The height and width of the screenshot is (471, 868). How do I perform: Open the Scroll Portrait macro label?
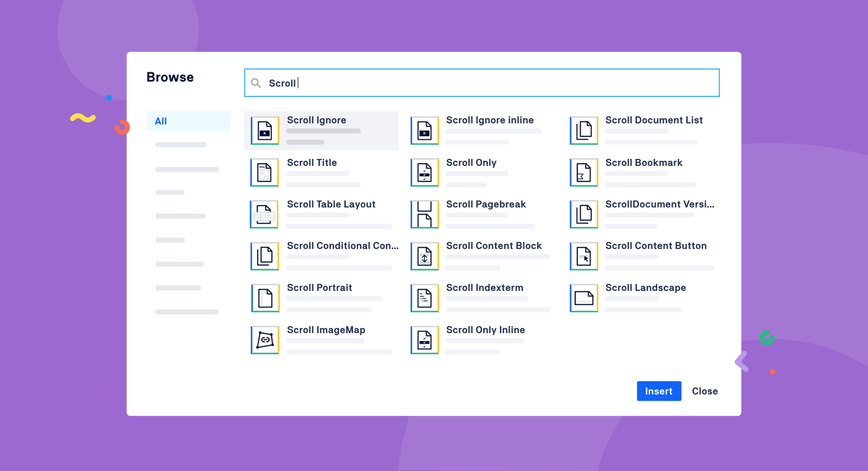(319, 288)
